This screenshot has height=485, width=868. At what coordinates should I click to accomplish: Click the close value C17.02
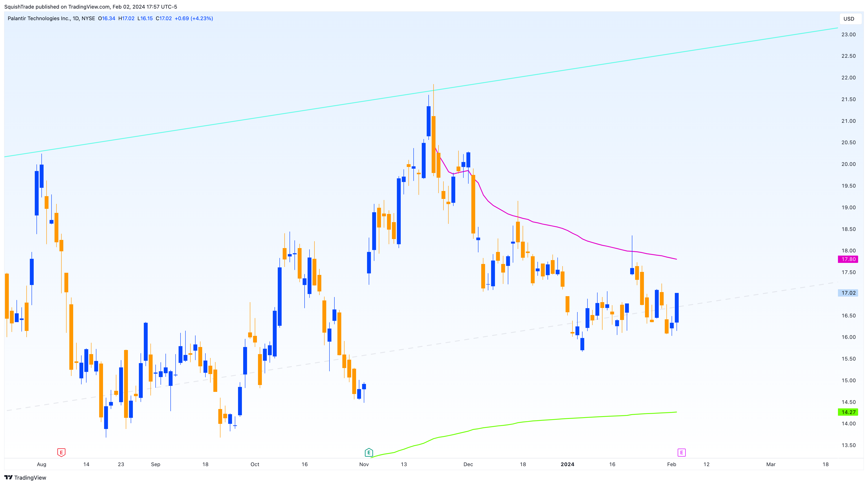click(164, 18)
